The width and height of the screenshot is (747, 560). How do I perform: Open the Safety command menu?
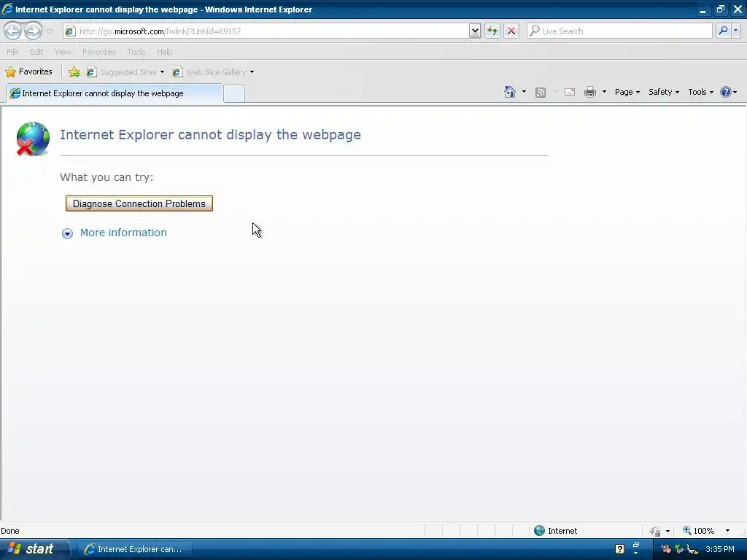pyautogui.click(x=664, y=92)
